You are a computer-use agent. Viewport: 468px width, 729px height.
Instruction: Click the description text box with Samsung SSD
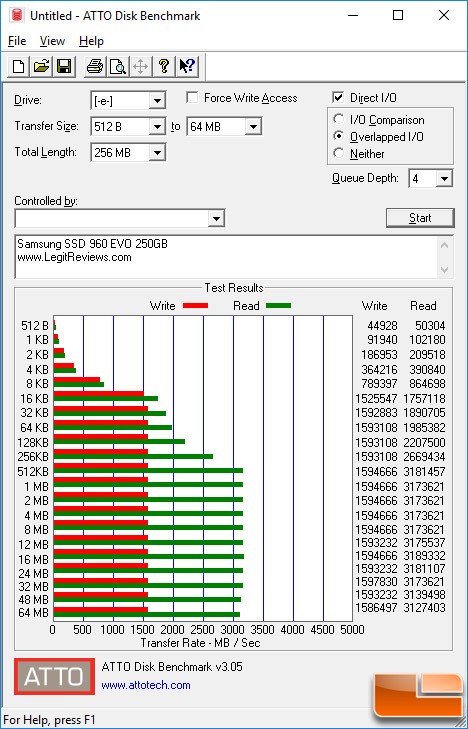point(227,257)
